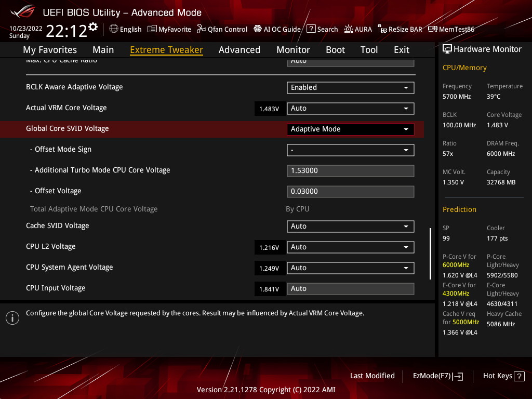Image resolution: width=532 pixels, height=399 pixels.
Task: Open BCLK Aware Adaptive Voltage dropdown
Action: [x=351, y=87]
